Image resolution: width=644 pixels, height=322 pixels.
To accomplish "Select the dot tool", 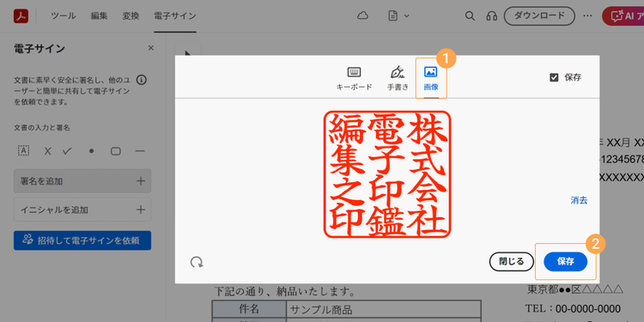I will 91,151.
